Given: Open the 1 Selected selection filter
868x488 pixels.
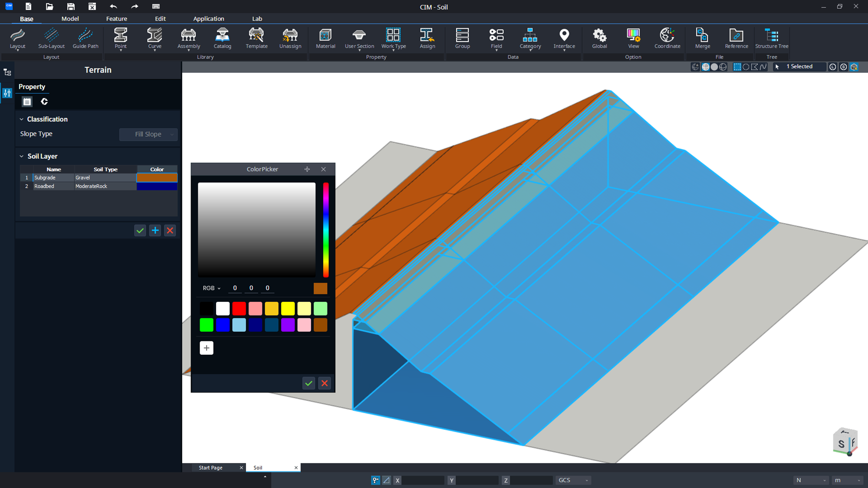Looking at the screenshot, I should tap(799, 67).
